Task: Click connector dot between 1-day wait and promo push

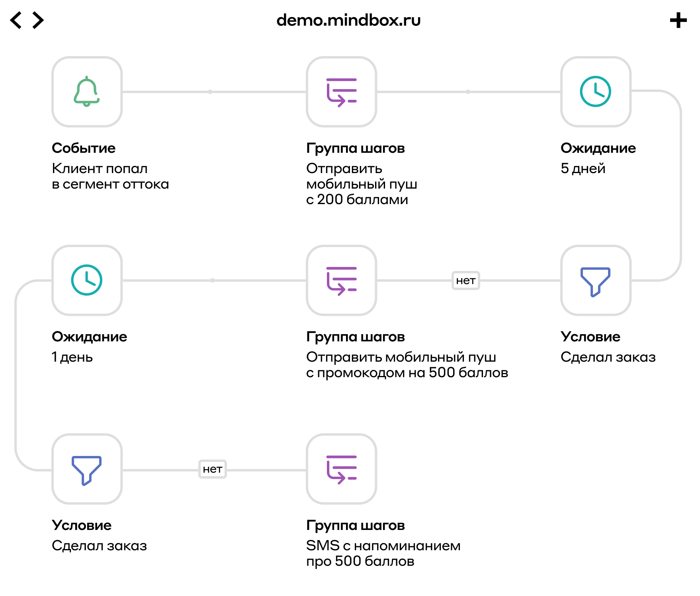Action: pos(213,280)
